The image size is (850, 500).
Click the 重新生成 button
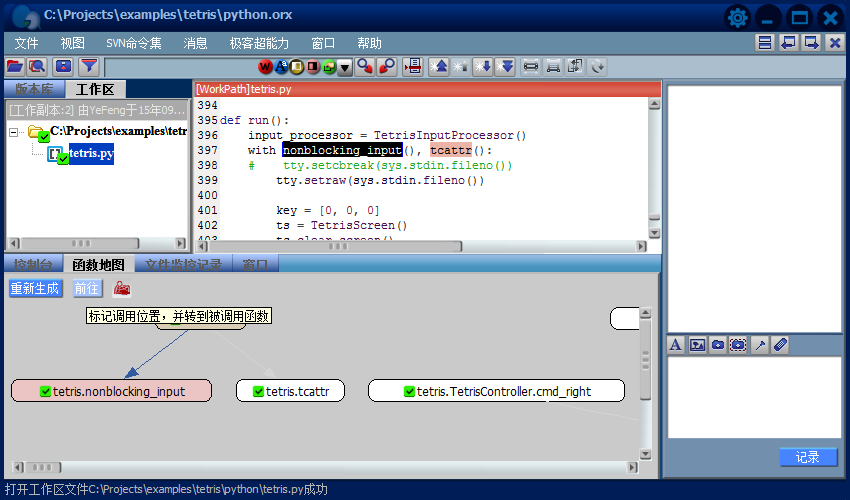coord(35,288)
